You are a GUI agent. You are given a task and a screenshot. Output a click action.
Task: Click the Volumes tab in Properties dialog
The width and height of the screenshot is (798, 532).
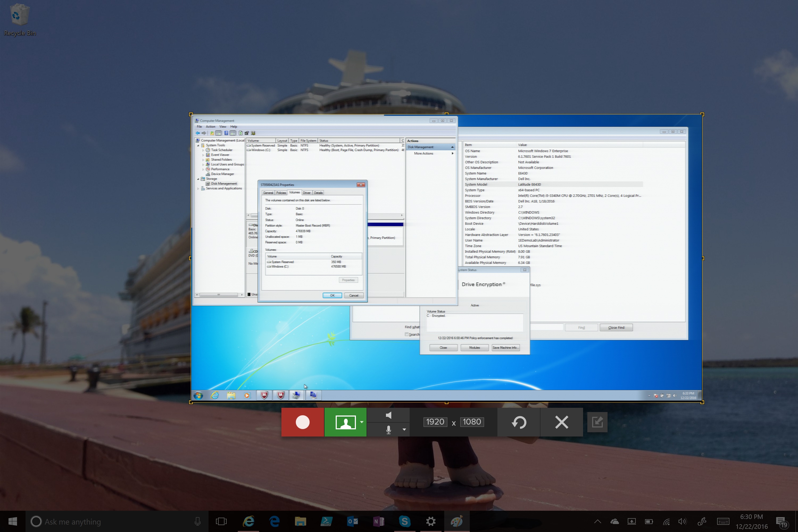294,192
